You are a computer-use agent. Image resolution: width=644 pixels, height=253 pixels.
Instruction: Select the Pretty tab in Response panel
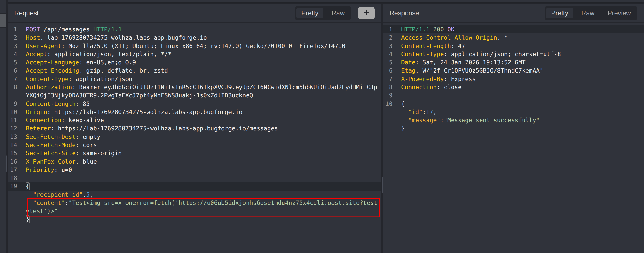[x=559, y=13]
